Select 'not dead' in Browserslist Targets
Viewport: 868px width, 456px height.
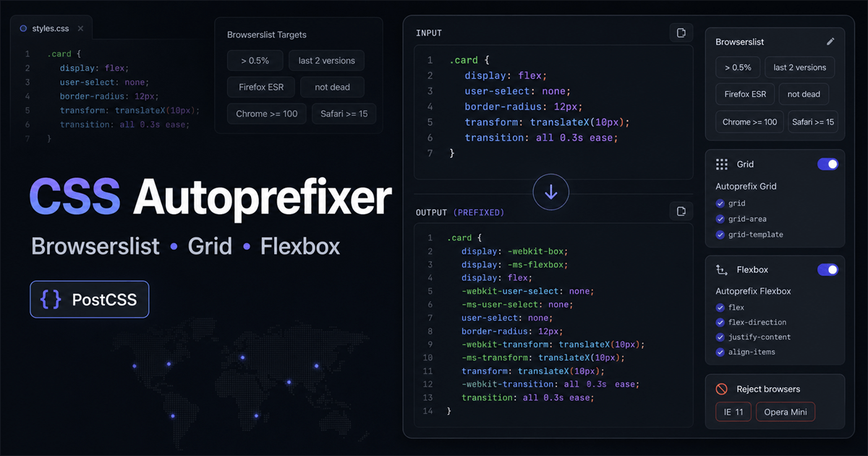coord(332,87)
